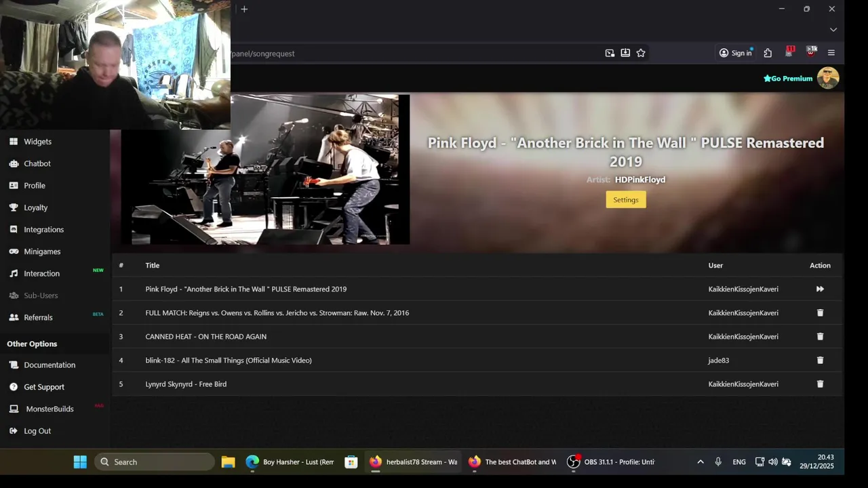
Task: Click the Go Premium link
Action: pyautogui.click(x=788, y=79)
